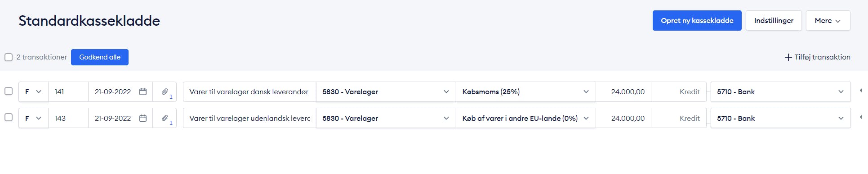Expand the F type dropdown for voucher 141
Image resolution: width=868 pixels, height=174 pixels.
click(x=34, y=92)
